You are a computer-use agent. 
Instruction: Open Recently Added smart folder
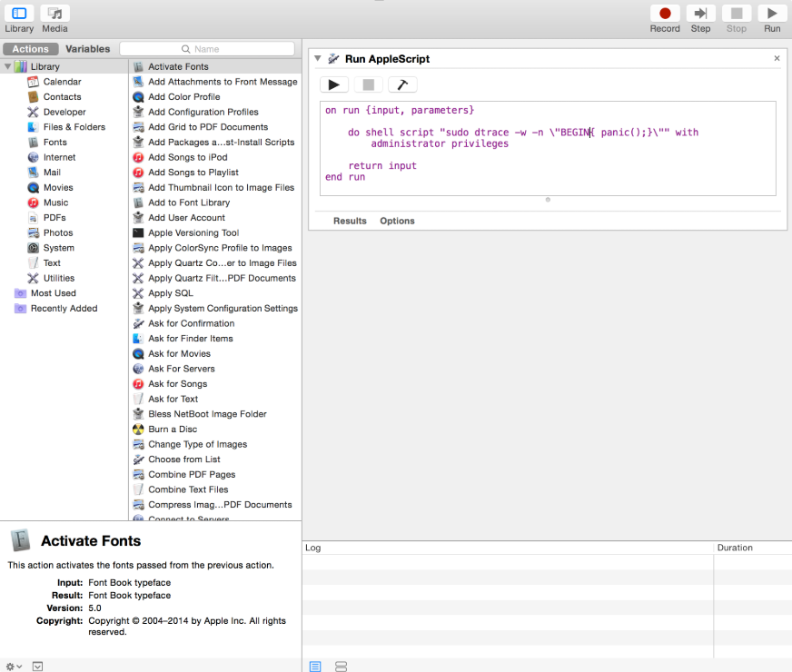pyautogui.click(x=64, y=309)
